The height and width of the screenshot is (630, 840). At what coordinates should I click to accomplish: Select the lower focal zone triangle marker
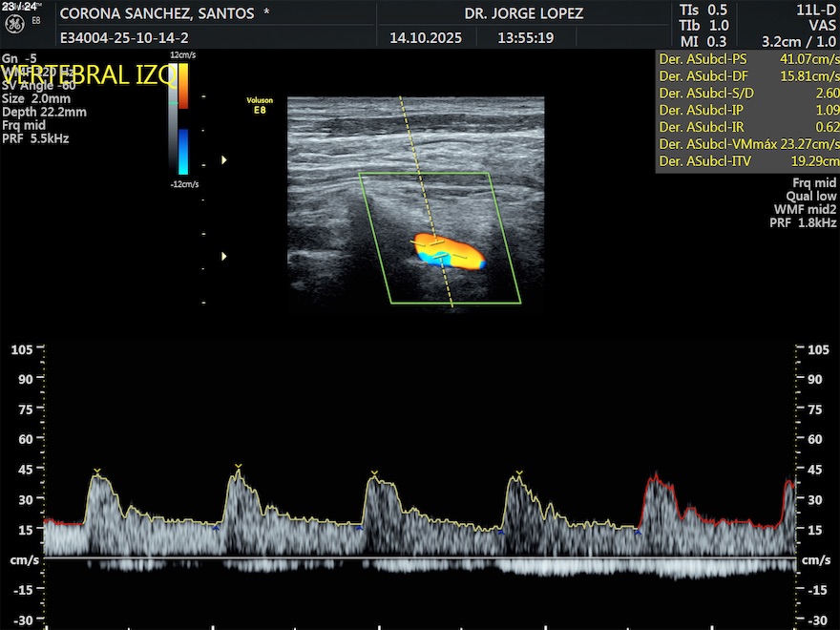(224, 256)
